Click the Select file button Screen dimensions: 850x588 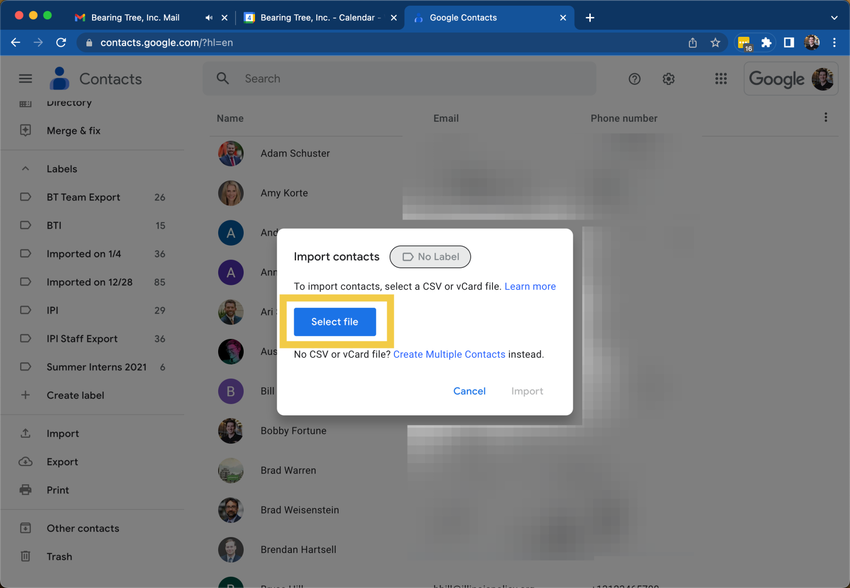(334, 322)
